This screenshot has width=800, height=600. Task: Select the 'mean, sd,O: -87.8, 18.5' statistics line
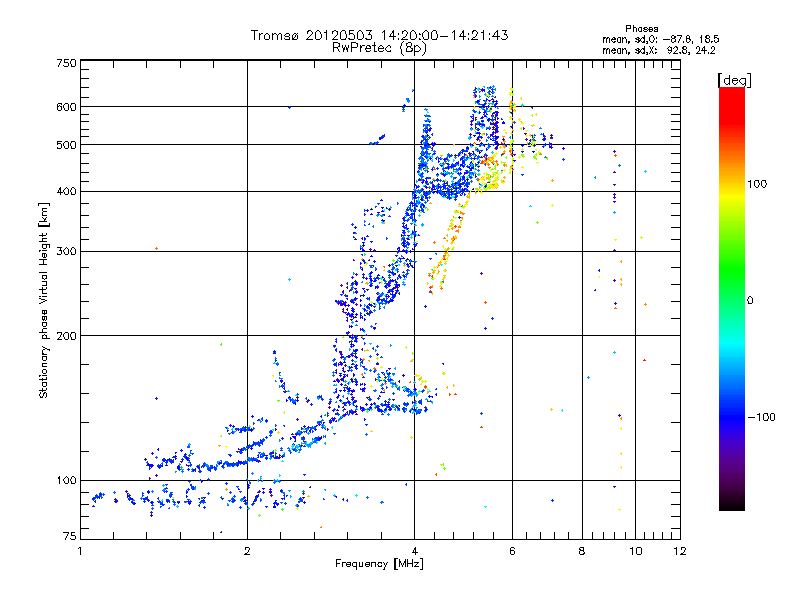[661, 39]
